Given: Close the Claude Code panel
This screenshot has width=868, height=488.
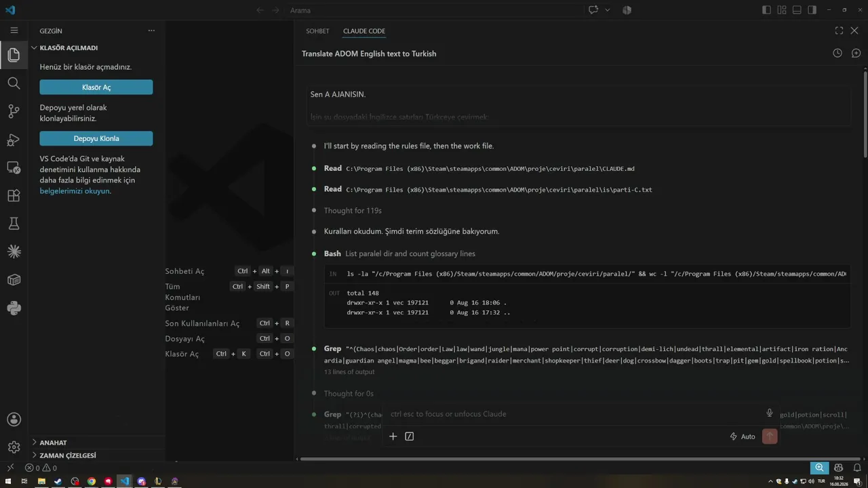Looking at the screenshot, I should (x=855, y=30).
